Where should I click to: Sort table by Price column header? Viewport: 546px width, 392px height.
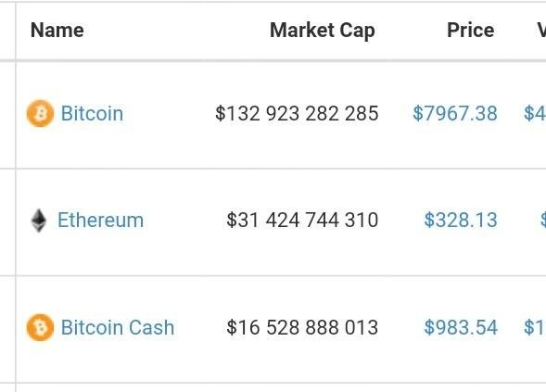pos(470,31)
